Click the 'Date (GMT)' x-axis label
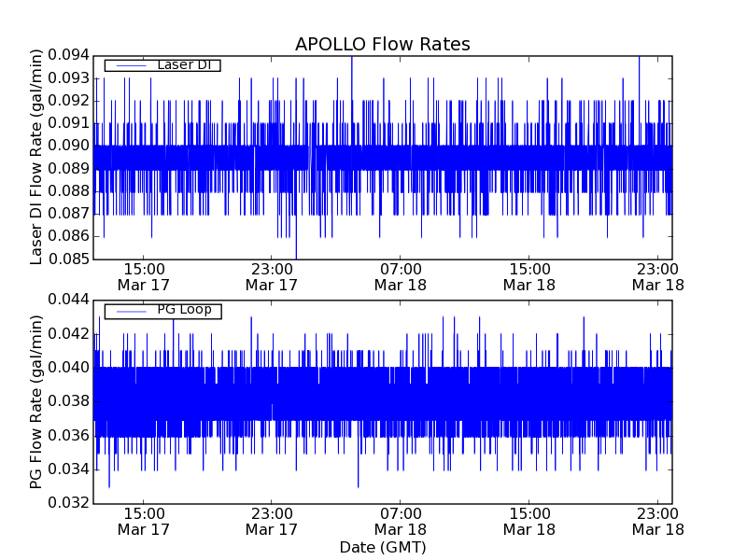The image size is (747, 560). tap(383, 547)
